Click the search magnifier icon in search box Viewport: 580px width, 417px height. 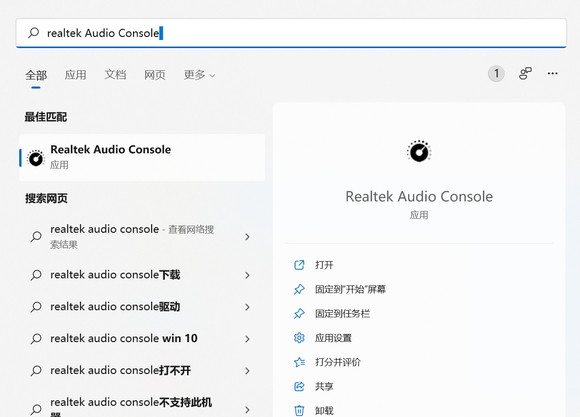pos(34,33)
